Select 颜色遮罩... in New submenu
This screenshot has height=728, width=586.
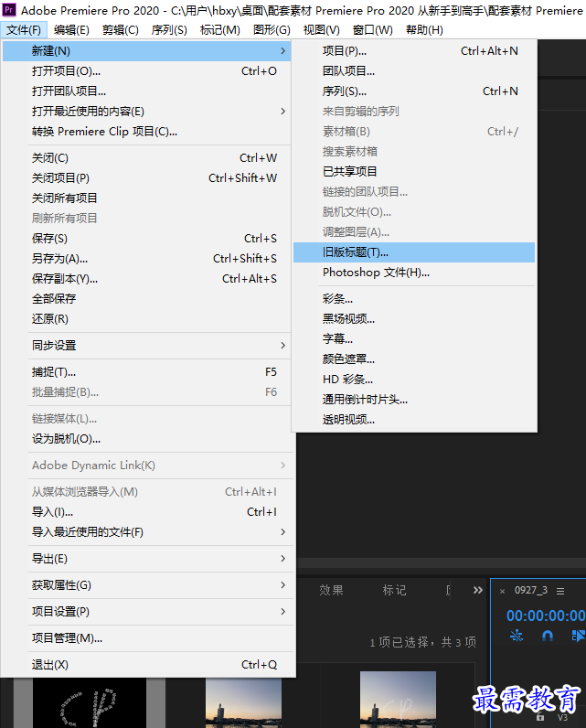pyautogui.click(x=414, y=359)
